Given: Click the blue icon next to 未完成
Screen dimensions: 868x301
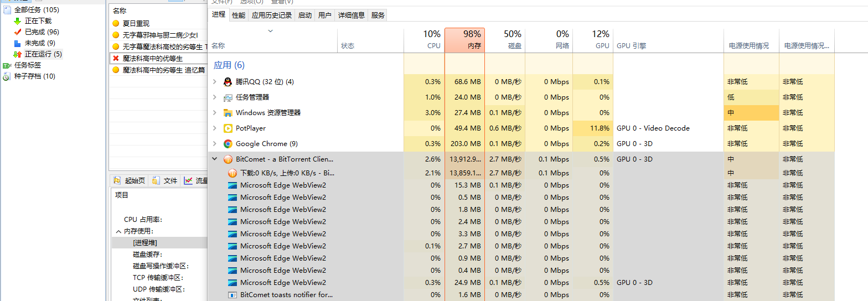Looking at the screenshot, I should tap(18, 43).
